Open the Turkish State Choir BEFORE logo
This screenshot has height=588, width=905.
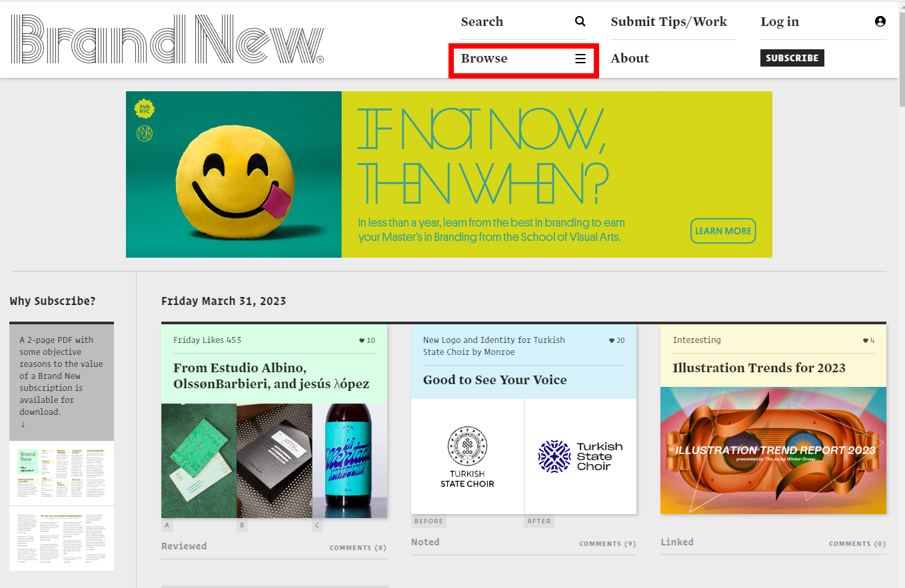(x=467, y=457)
